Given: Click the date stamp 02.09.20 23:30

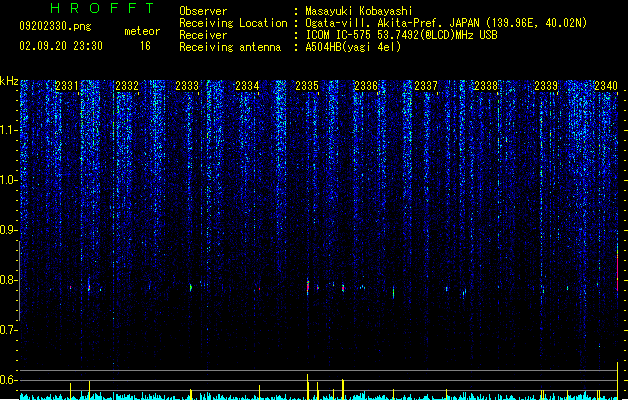Looking at the screenshot, I should click(x=61, y=46).
